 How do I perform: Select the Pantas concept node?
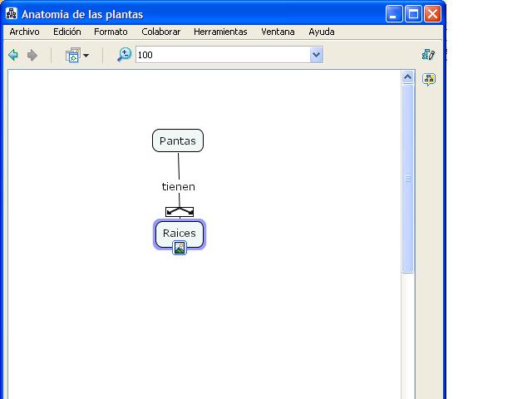(178, 141)
